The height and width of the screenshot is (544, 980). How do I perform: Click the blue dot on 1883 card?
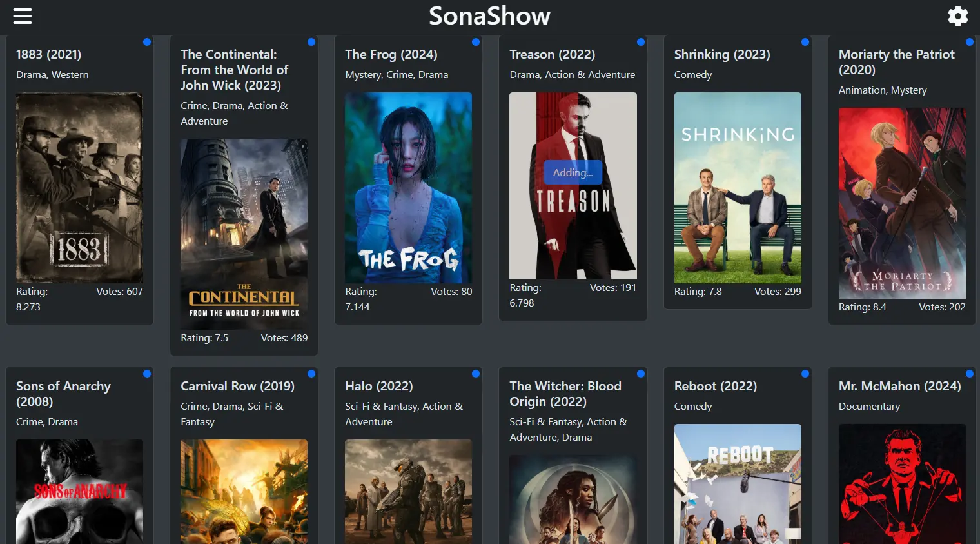tap(147, 42)
